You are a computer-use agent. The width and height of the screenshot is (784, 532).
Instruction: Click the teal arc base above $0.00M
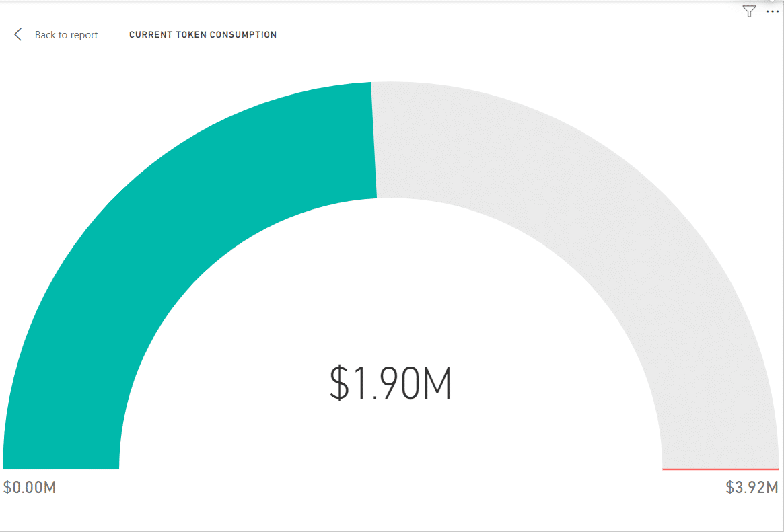pyautogui.click(x=61, y=459)
